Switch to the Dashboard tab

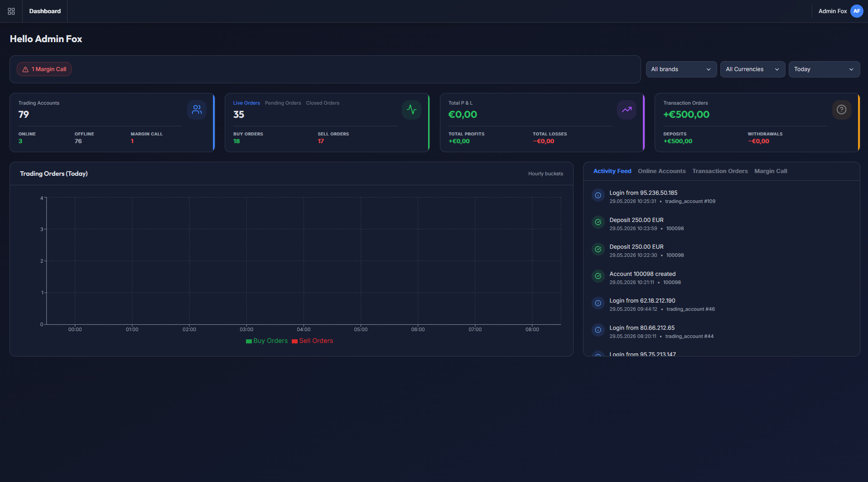45,11
